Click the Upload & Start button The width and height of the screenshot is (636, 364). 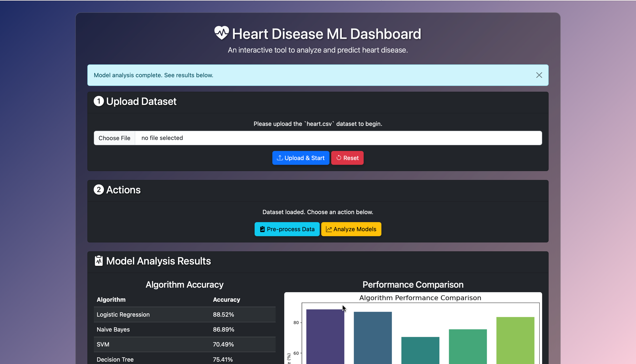[x=301, y=158]
